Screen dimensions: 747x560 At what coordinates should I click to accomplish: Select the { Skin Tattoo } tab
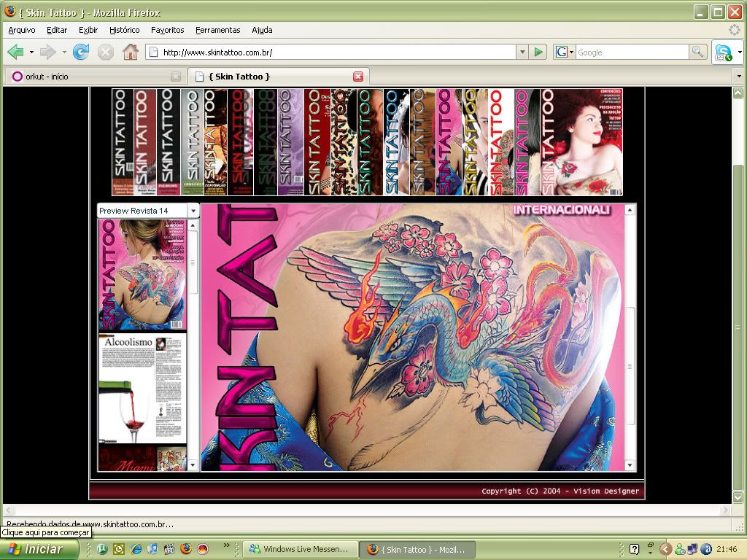coord(279,76)
